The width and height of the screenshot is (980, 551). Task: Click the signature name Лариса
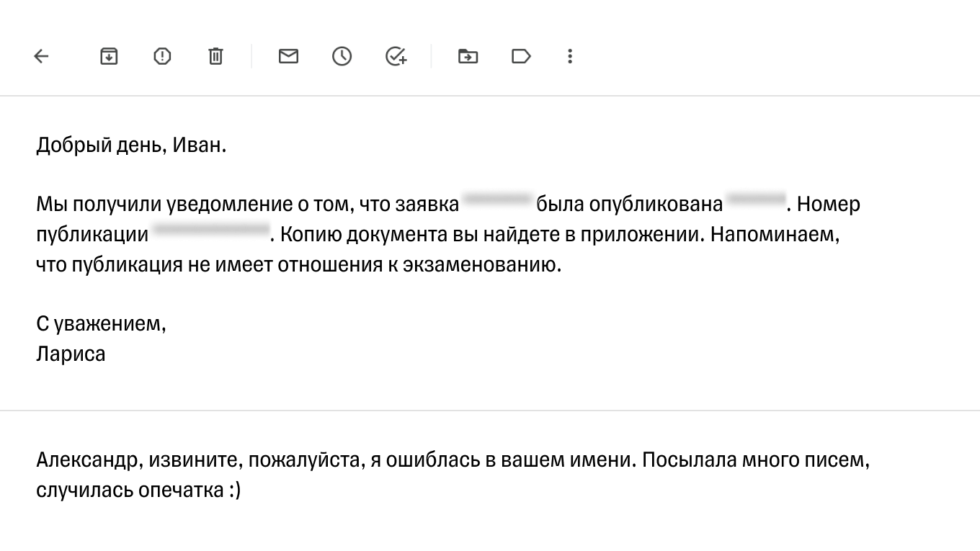[x=70, y=353]
